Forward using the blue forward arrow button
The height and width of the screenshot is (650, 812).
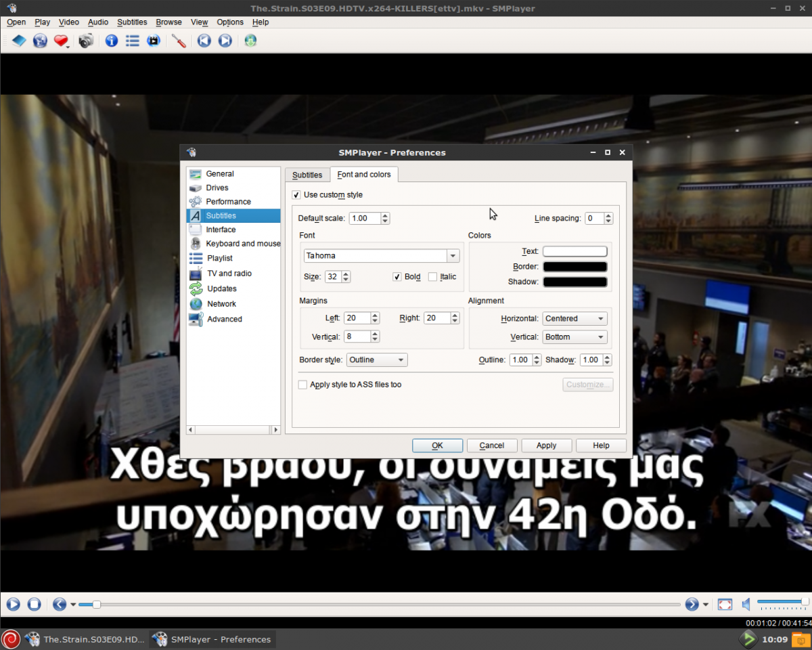pyautogui.click(x=692, y=604)
